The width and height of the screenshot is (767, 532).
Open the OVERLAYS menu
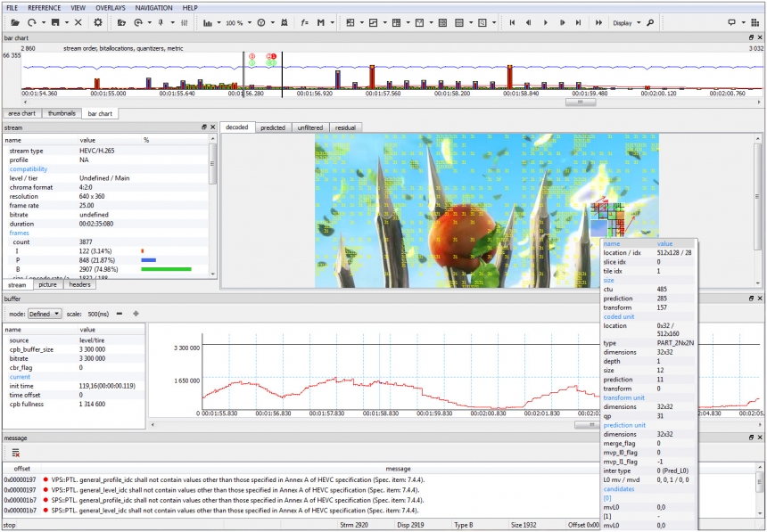[x=110, y=8]
